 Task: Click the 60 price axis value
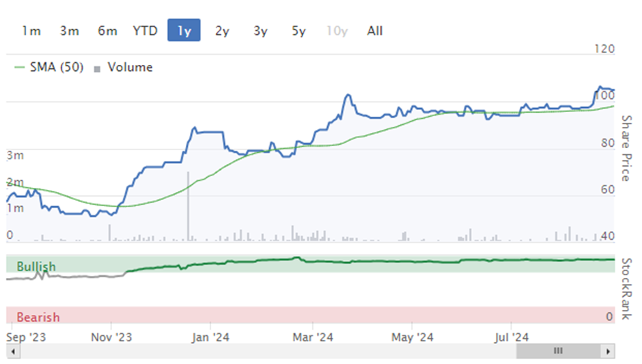pos(608,190)
